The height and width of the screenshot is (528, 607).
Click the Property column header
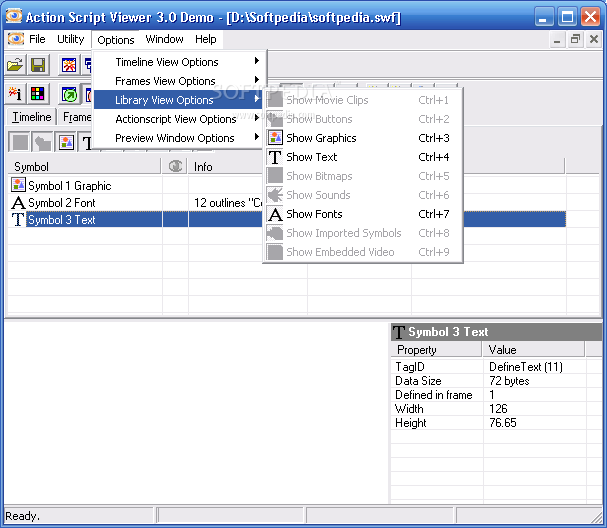[436, 350]
